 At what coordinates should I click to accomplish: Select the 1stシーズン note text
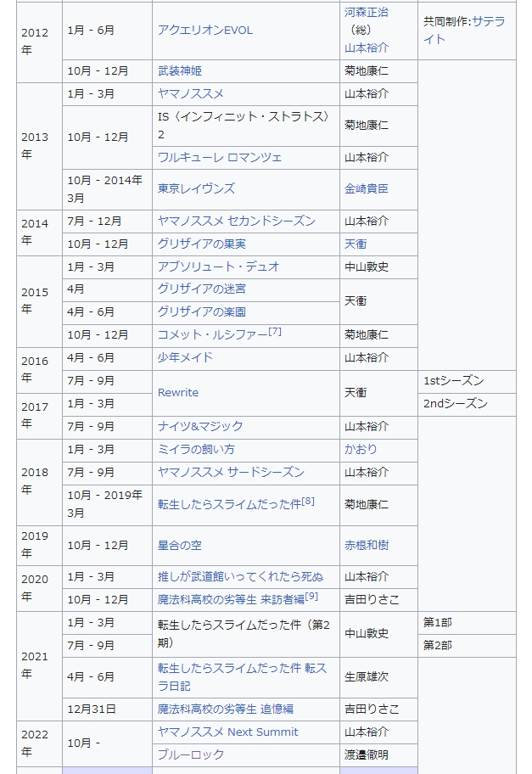[x=454, y=381]
